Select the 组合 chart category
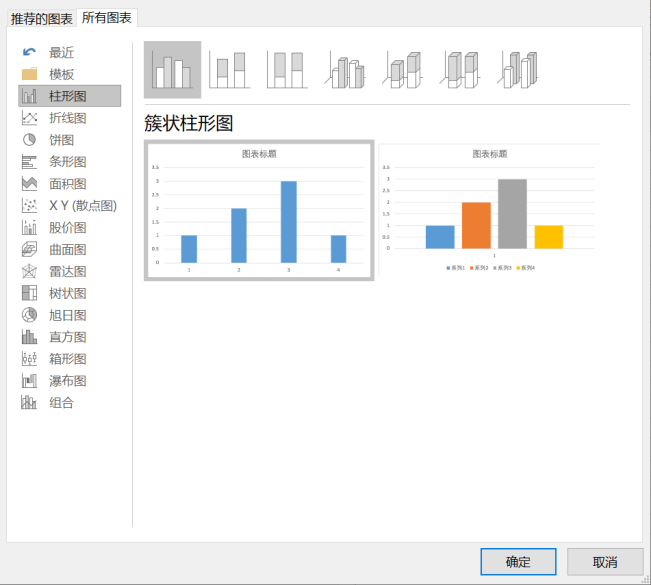The image size is (651, 585). pyautogui.click(x=62, y=403)
